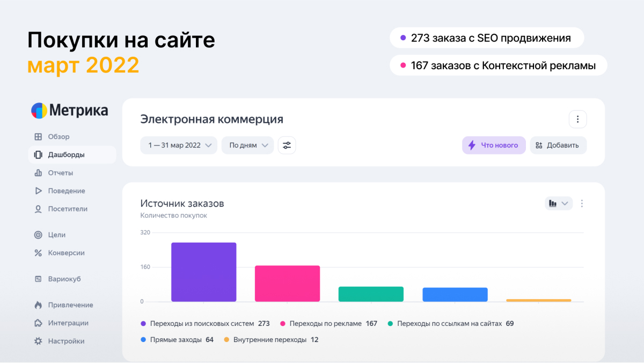Select Дашборды in the sidebar
The image size is (644, 363).
point(72,155)
